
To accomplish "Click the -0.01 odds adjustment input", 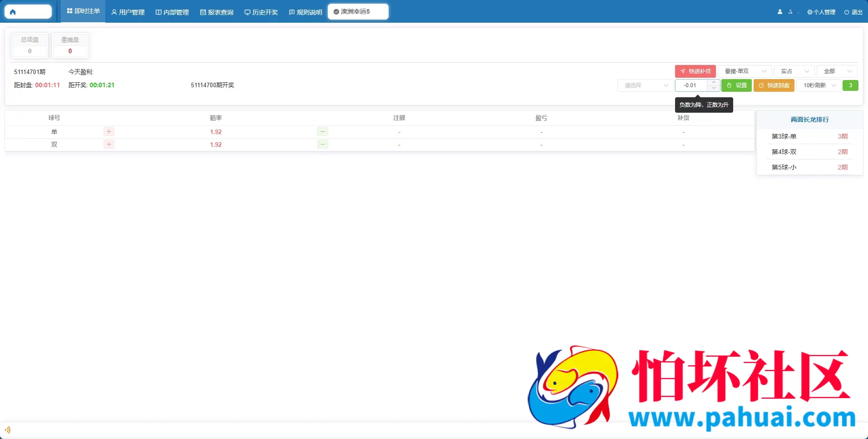I will pos(691,85).
